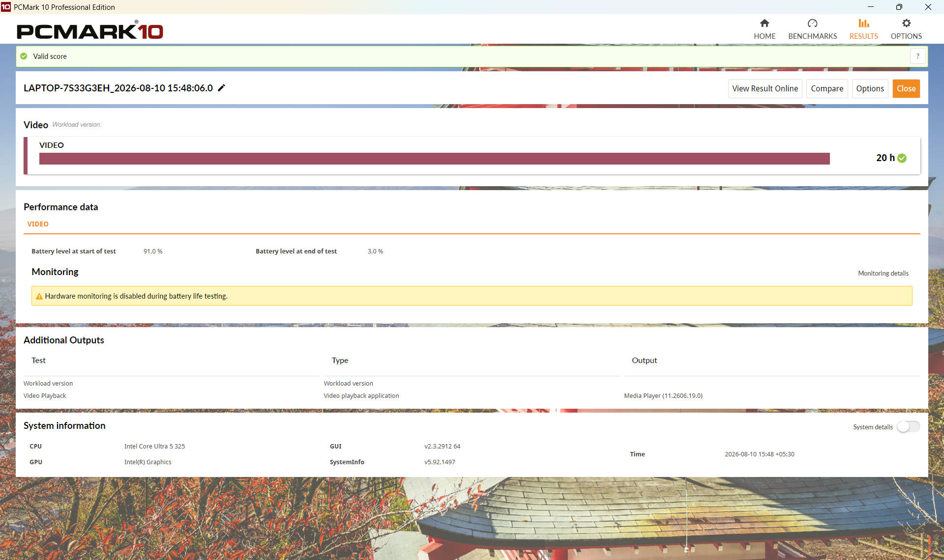Click the Video battery life result bar
This screenshot has width=944, height=560.
434,159
